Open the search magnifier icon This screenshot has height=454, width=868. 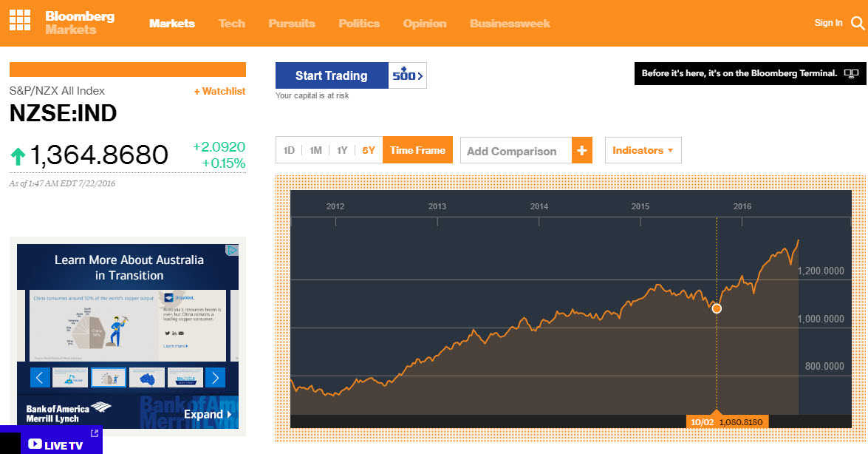(x=858, y=23)
